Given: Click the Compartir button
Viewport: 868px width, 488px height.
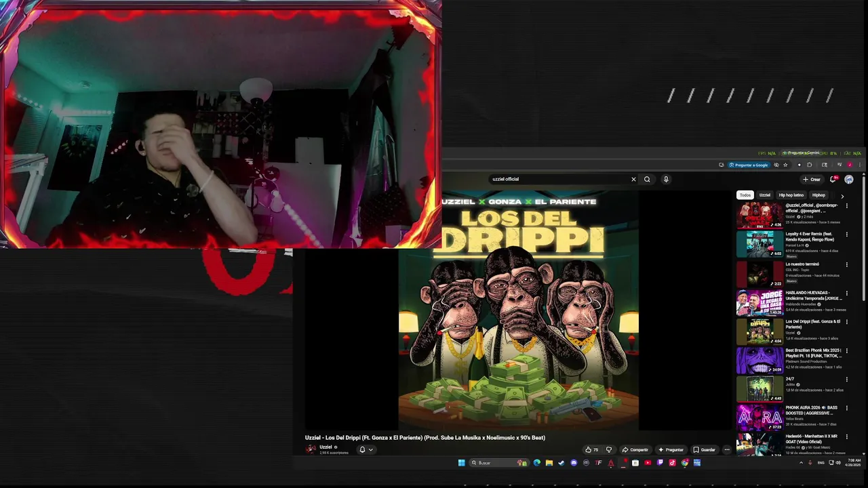Looking at the screenshot, I should [x=635, y=449].
